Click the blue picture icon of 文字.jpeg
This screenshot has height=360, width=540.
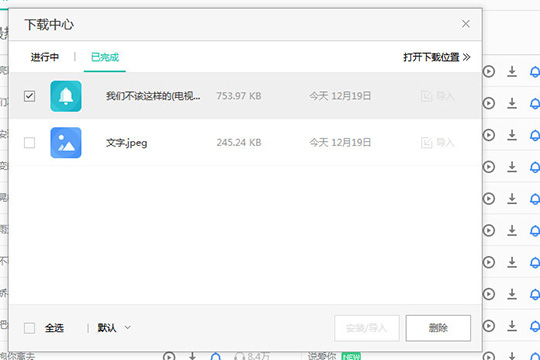tap(66, 143)
